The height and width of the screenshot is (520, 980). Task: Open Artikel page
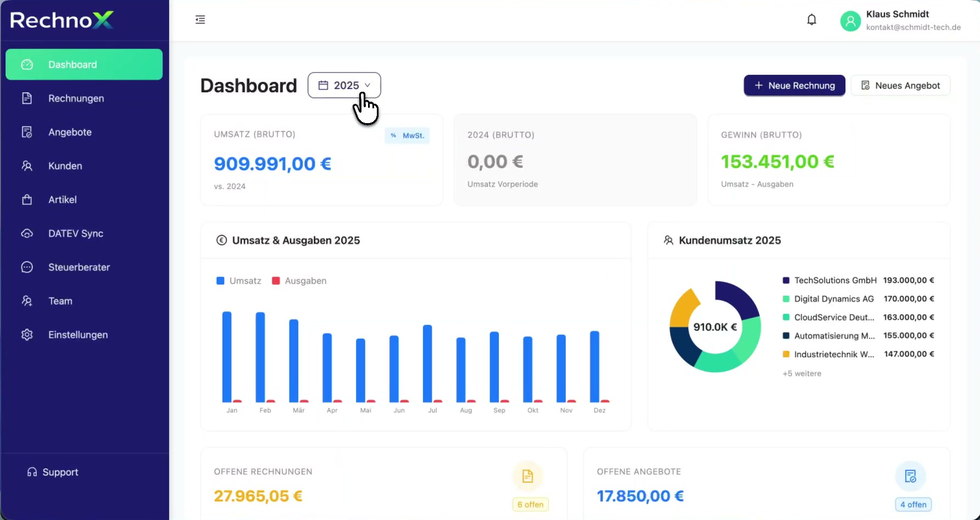[x=84, y=200]
